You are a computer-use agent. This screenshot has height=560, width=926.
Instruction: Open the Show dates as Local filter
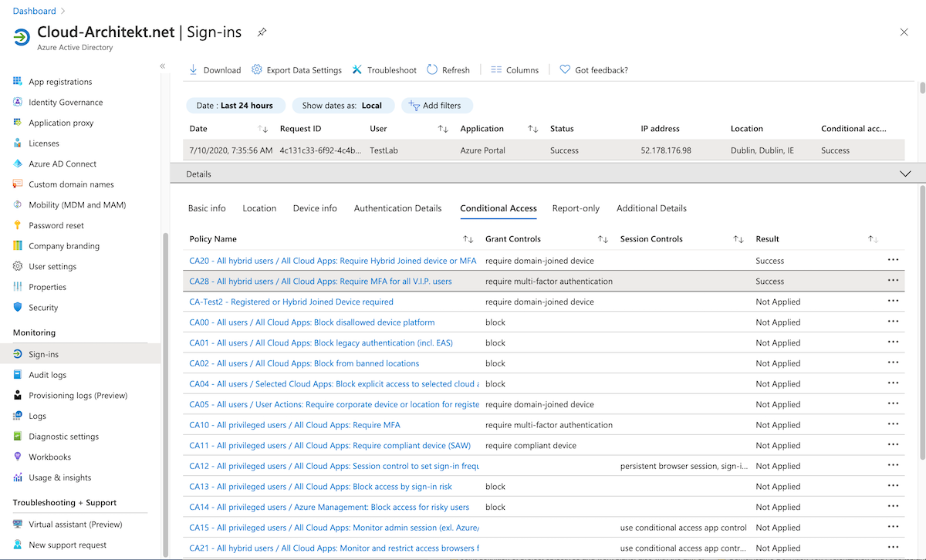tap(343, 106)
